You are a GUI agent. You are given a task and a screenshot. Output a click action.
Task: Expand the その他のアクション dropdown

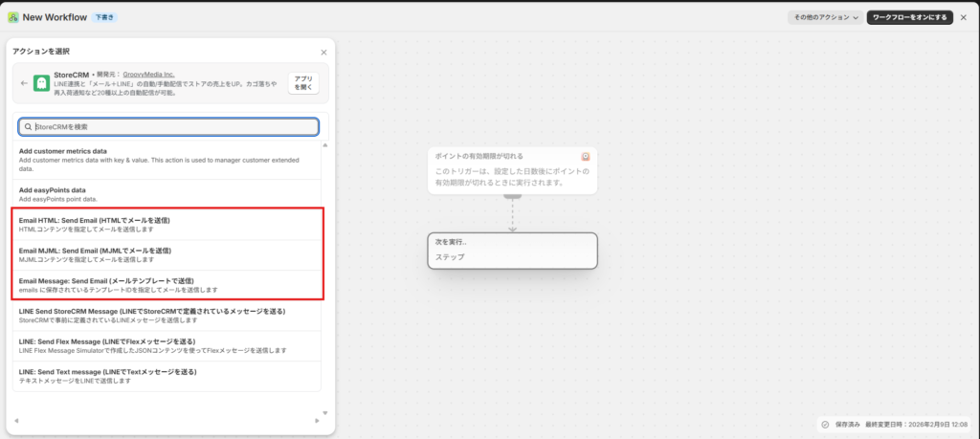[x=824, y=17]
